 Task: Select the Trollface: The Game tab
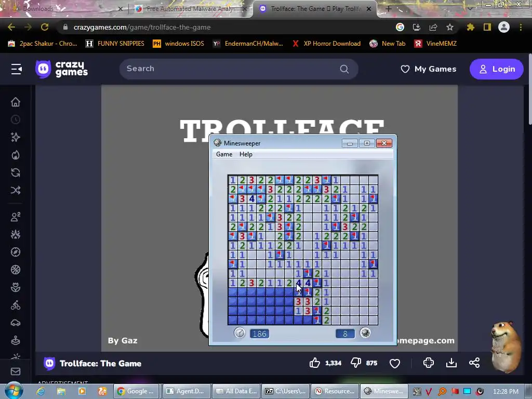coord(314,9)
